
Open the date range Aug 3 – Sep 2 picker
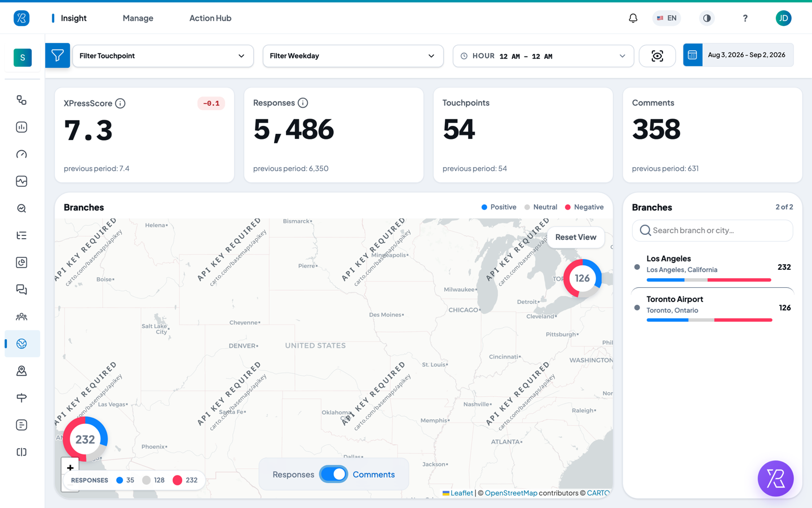[738, 55]
